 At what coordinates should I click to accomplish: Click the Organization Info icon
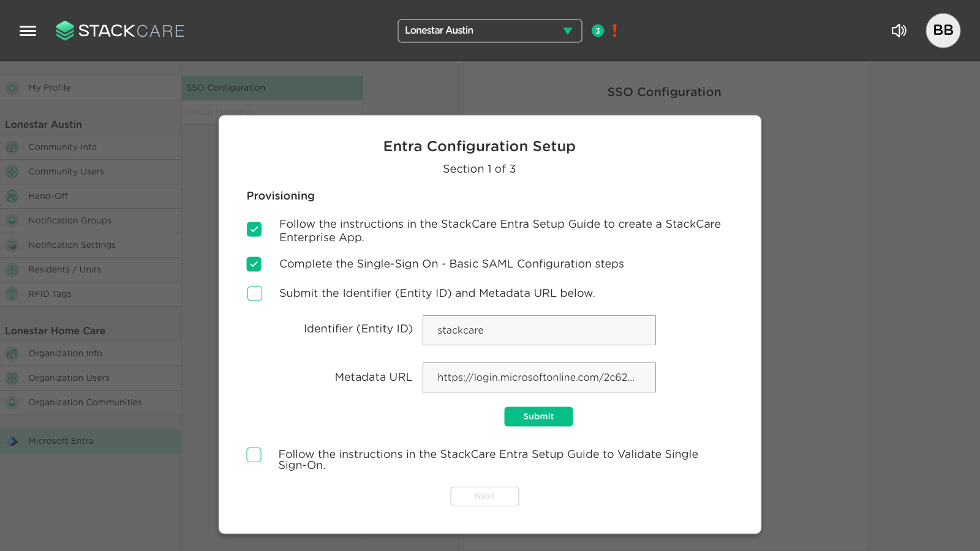(x=12, y=354)
